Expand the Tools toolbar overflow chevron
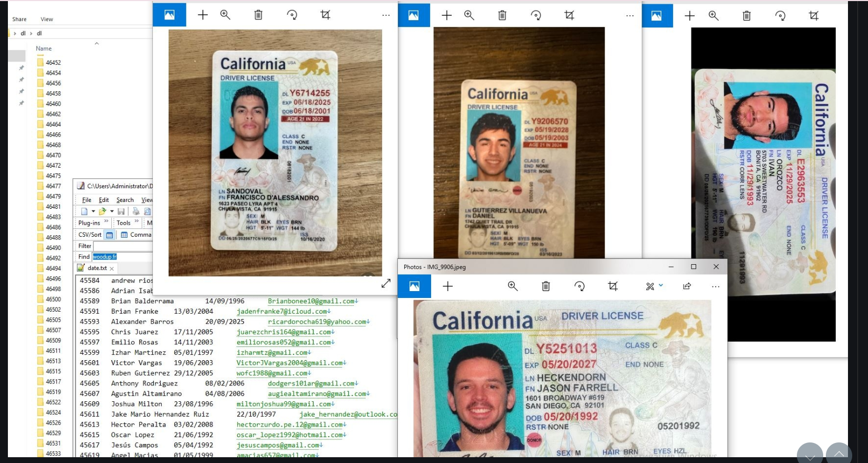Screen dimensions: 868x463 click(x=137, y=222)
